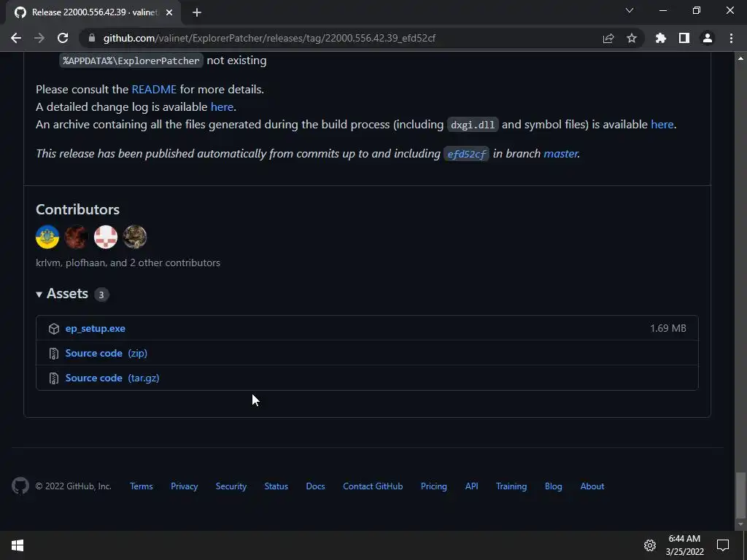
Task: Click the 1.69 MB file size text
Action: (668, 328)
